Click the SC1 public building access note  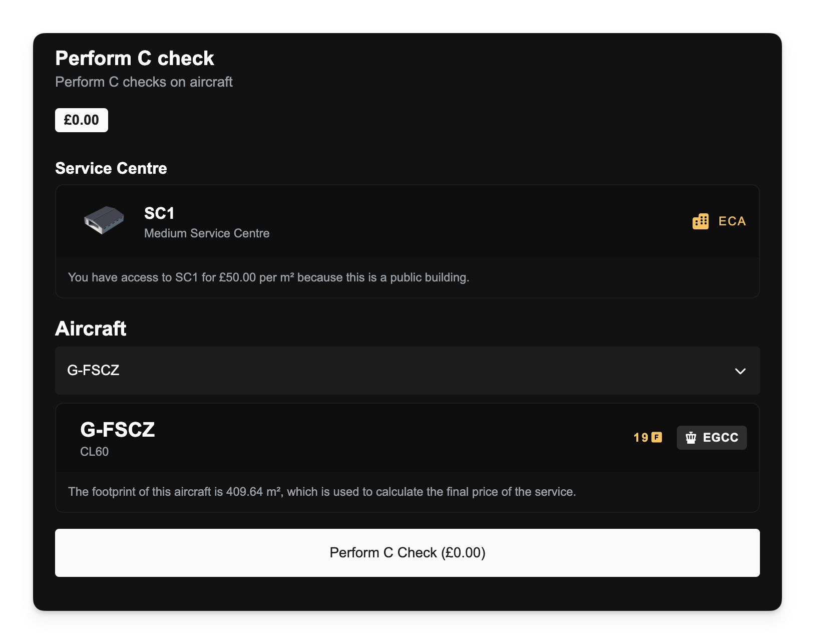[x=268, y=277]
